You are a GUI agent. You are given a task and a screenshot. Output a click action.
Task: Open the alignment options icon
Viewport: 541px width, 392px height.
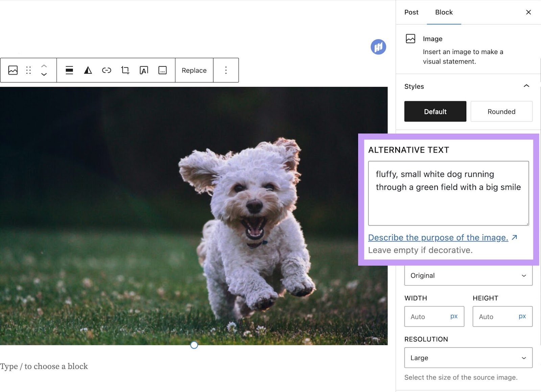click(69, 70)
